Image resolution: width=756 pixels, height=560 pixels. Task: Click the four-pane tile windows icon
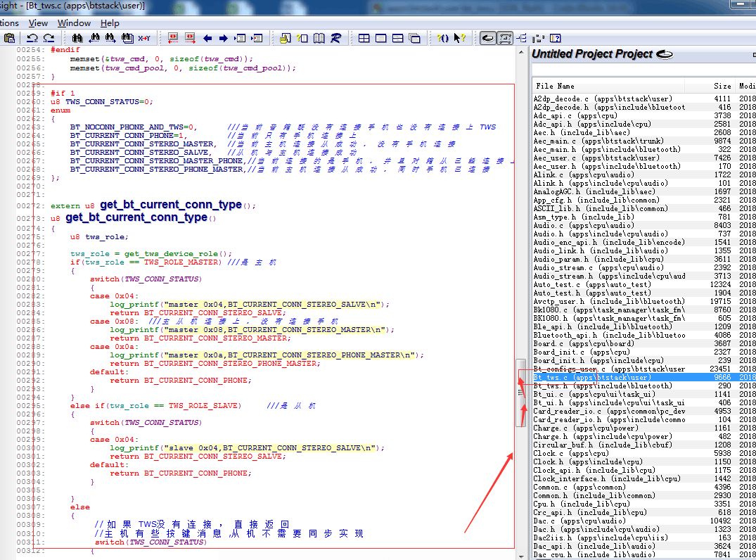pyautogui.click(x=364, y=38)
